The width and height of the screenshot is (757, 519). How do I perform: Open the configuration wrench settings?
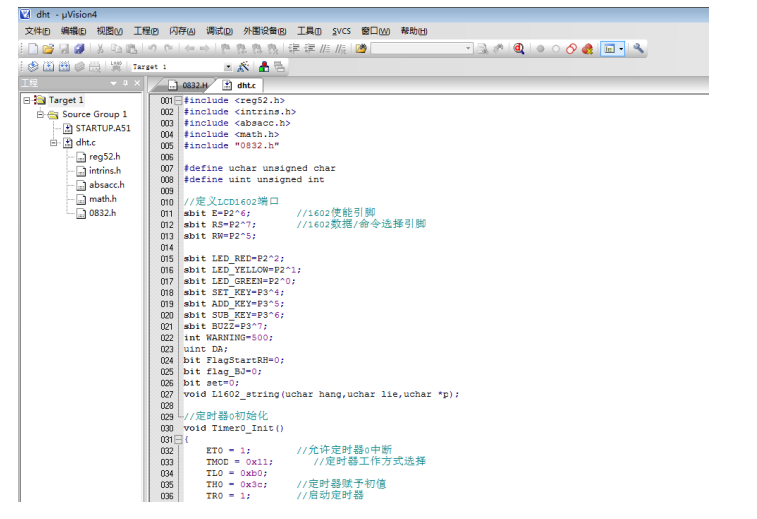coord(638,48)
